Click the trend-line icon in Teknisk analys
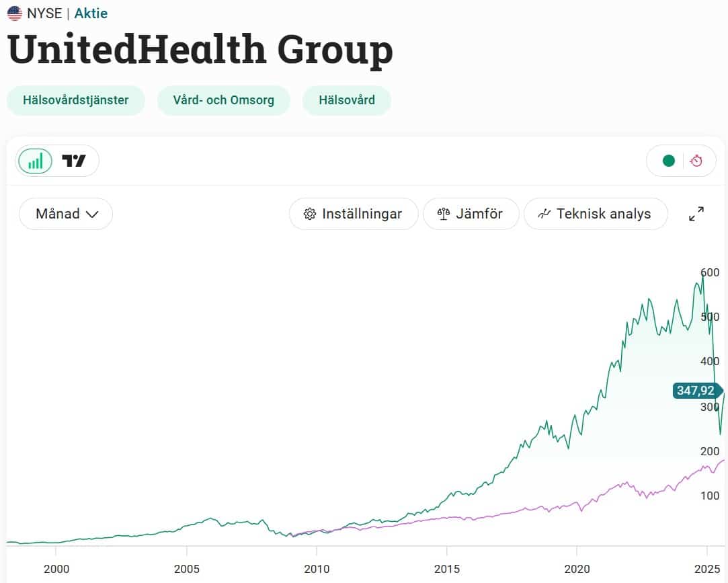Viewport: 728px width, 583px height. coord(544,214)
